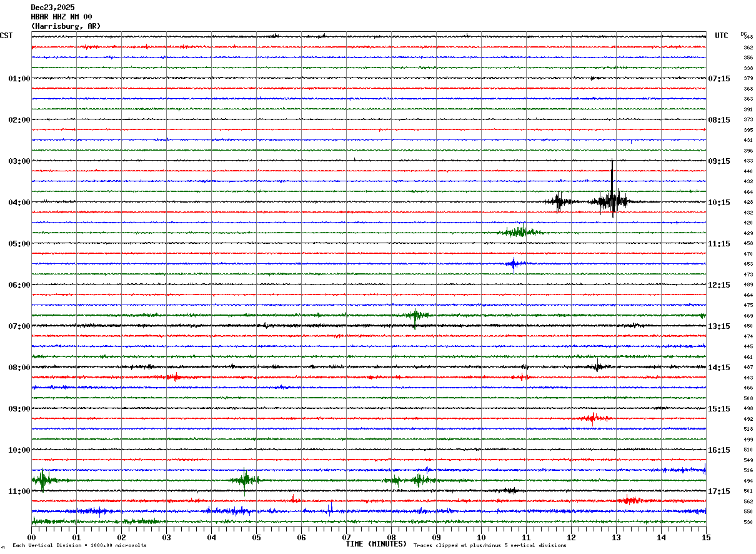756x554 pixels.
Task: Click the 'Each Vertical Division = 1000.00 microvolts' note
Action: 79,546
